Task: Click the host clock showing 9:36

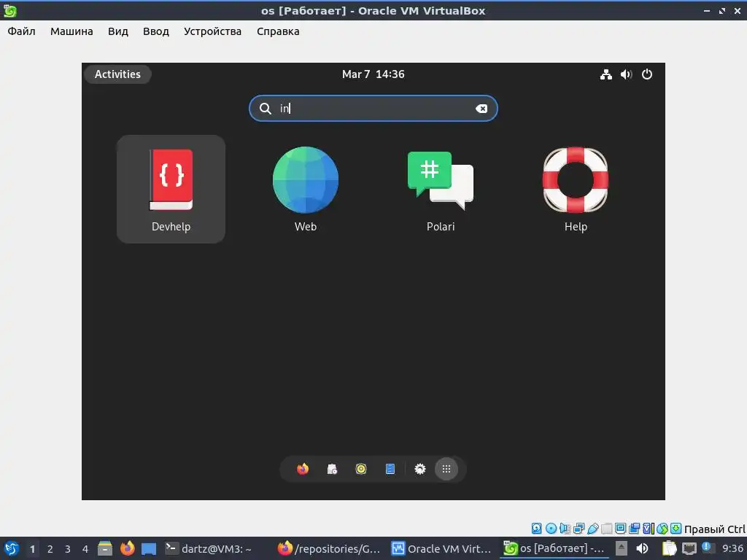Action: coord(732,548)
